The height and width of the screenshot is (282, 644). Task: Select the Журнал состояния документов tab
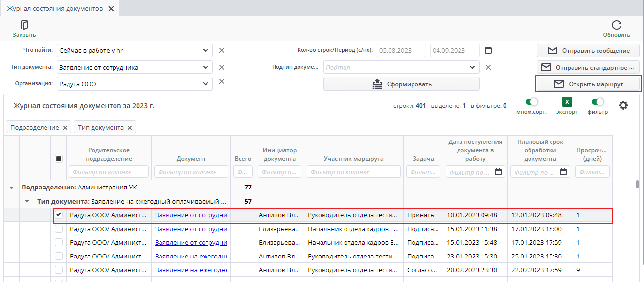click(55, 9)
